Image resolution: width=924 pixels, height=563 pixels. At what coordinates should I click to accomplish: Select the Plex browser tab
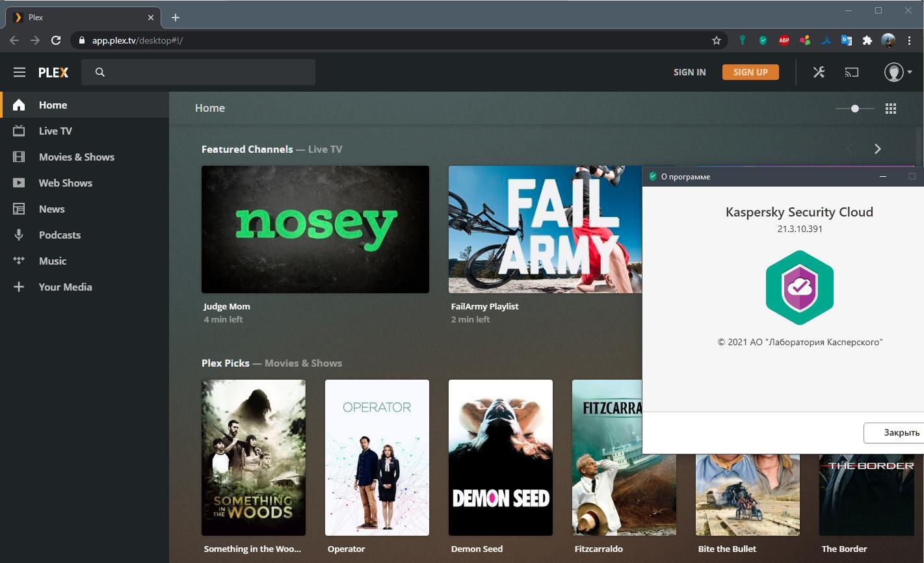coord(83,18)
